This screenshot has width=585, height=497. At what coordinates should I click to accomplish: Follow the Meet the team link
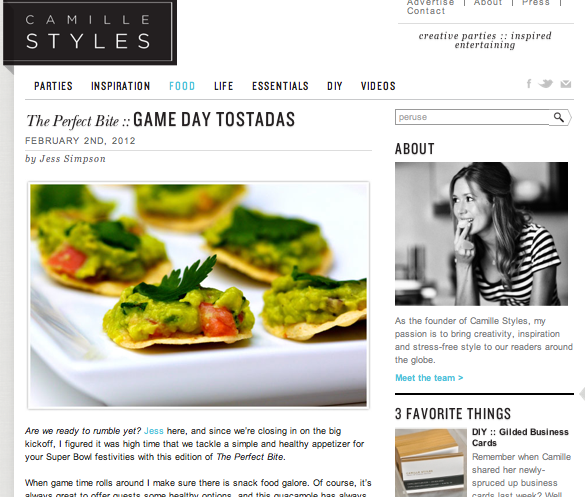coord(429,378)
